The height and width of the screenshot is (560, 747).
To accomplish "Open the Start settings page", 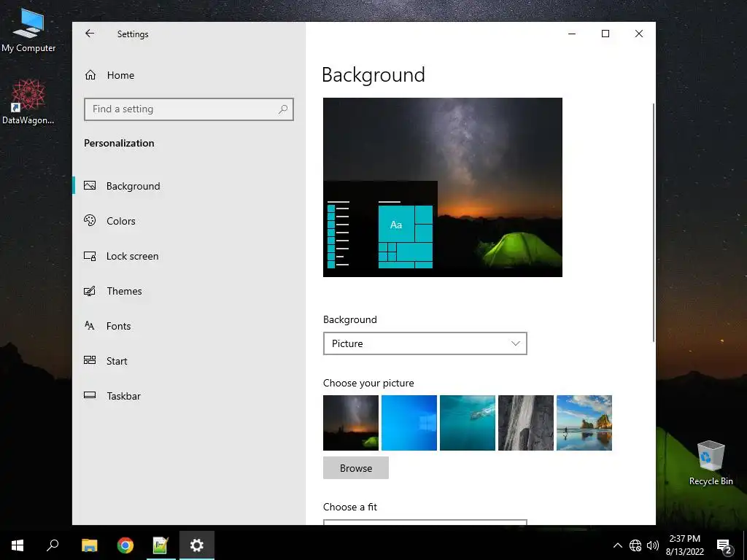I will pyautogui.click(x=189, y=361).
